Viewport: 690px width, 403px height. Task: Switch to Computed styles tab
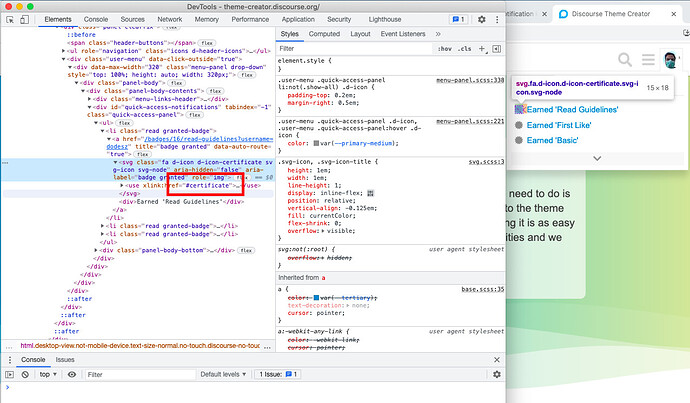pos(324,34)
